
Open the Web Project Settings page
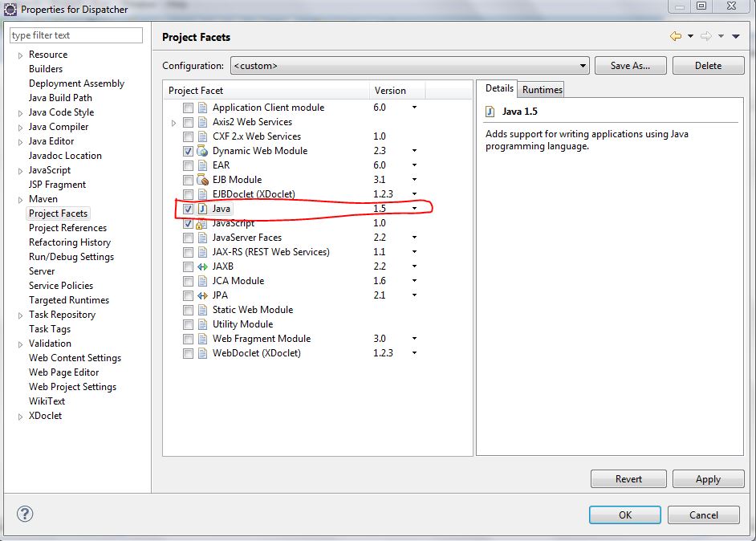[73, 387]
